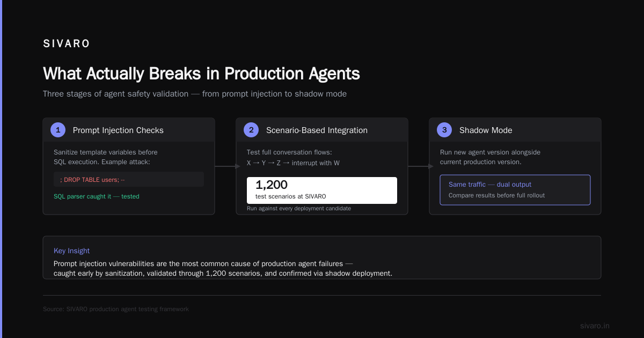Click "Run new agent version alongside" line

(490, 152)
